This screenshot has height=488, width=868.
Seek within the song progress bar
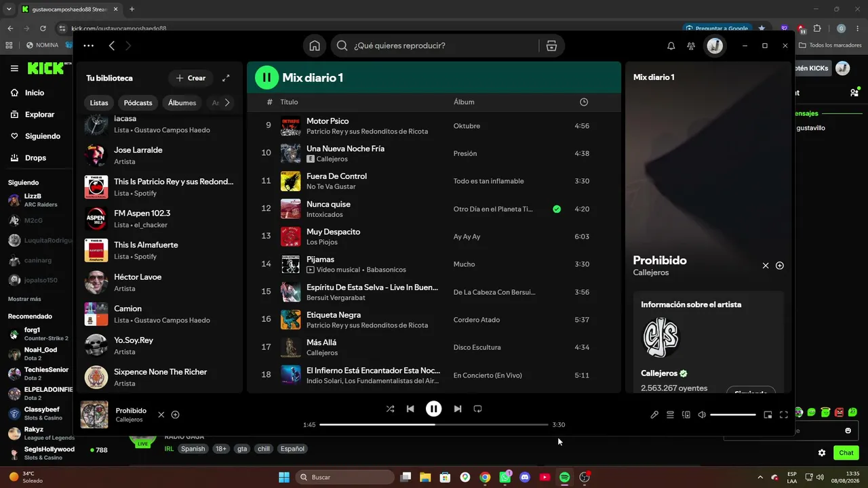(x=434, y=425)
